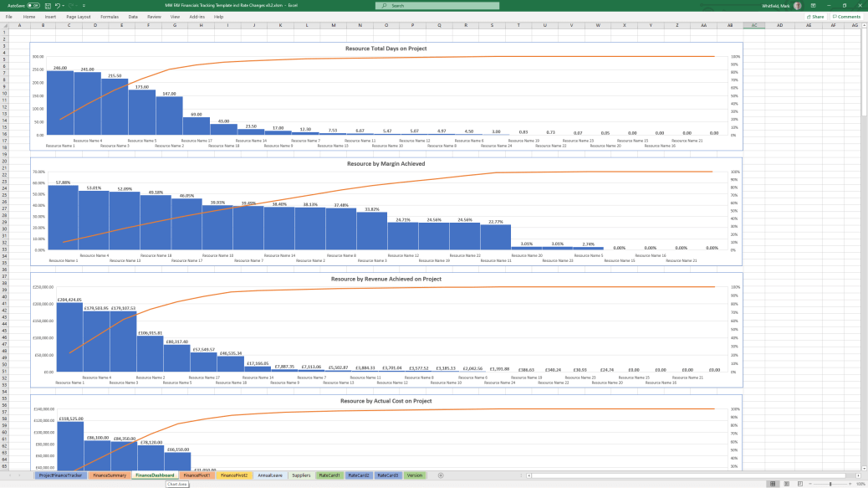Click the Save icon in Quick Access Toolbar
This screenshot has height=488, width=868.
pyautogui.click(x=48, y=5)
